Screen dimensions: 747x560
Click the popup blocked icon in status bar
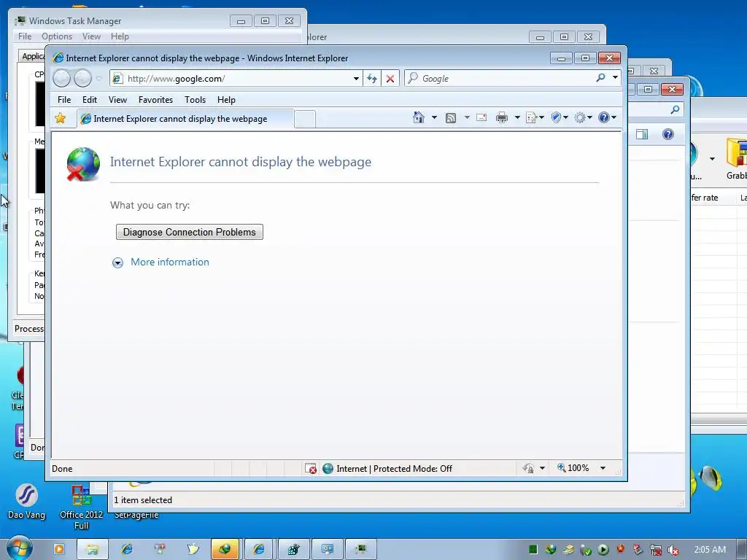pyautogui.click(x=311, y=469)
